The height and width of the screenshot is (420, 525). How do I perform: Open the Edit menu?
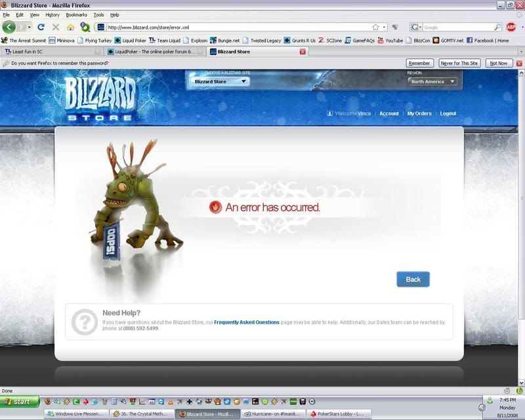(x=20, y=14)
